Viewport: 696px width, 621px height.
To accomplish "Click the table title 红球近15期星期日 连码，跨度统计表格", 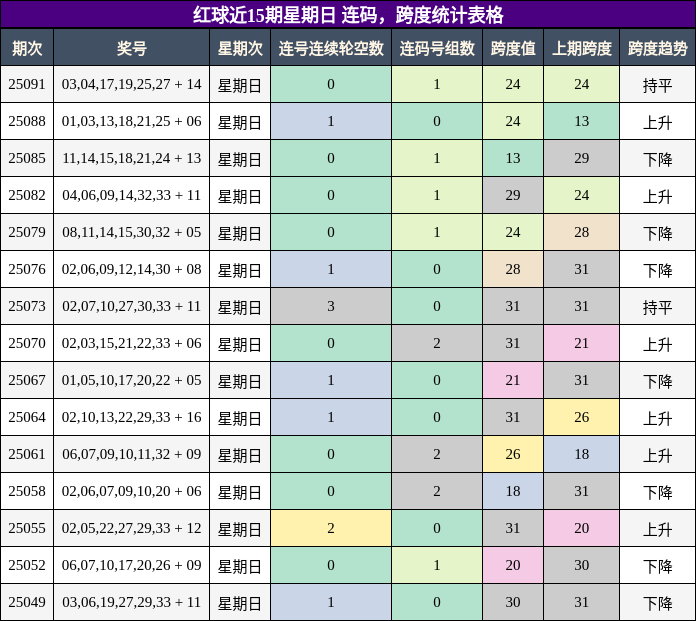I will click(348, 15).
